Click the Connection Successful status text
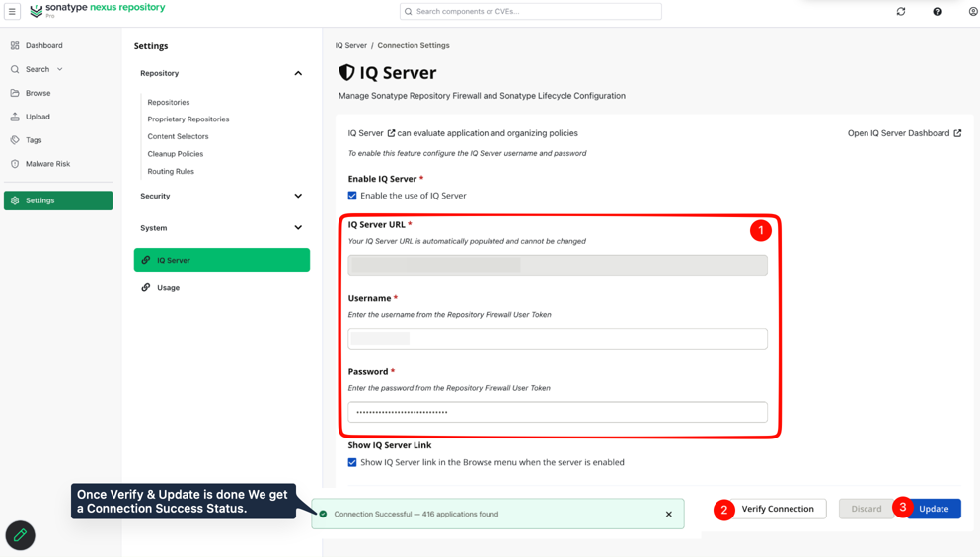 click(x=416, y=514)
